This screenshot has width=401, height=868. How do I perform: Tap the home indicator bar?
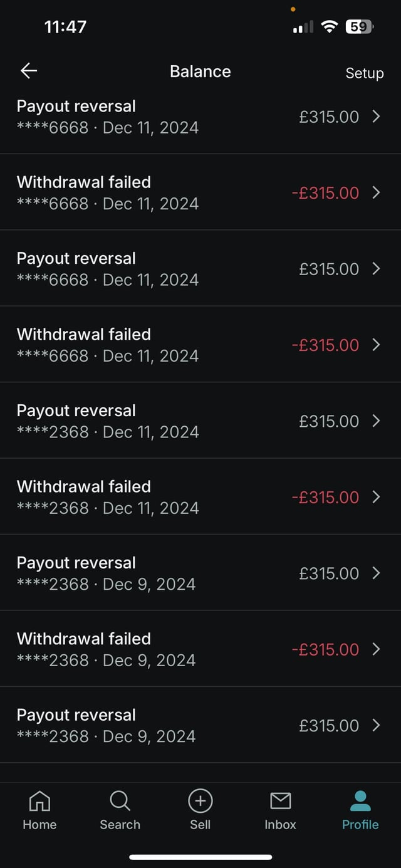(x=200, y=857)
